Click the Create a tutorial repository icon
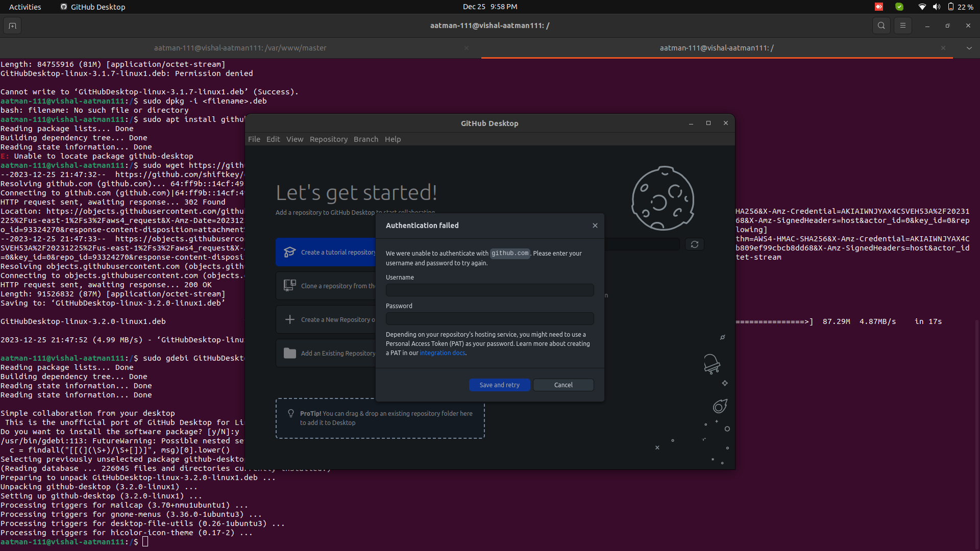Viewport: 980px width, 551px height. pyautogui.click(x=289, y=252)
